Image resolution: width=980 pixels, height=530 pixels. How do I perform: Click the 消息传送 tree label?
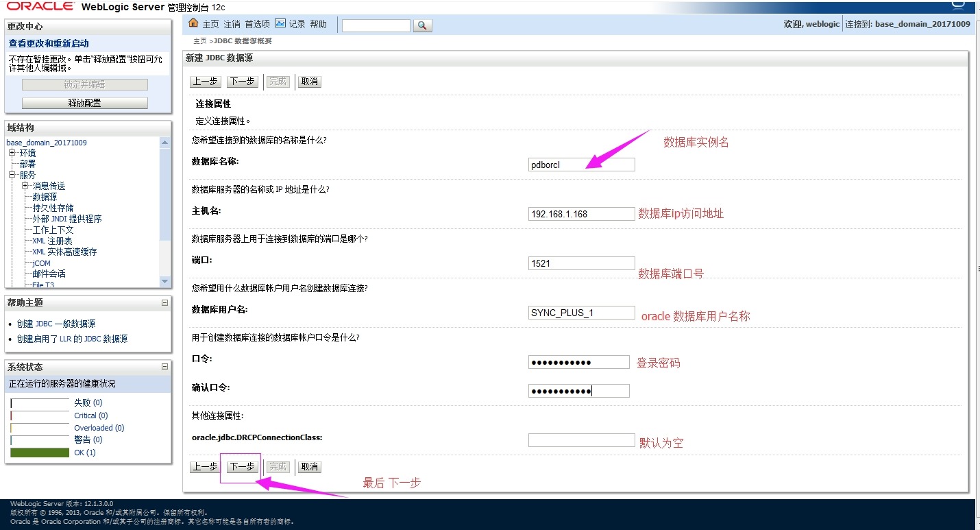(x=49, y=186)
